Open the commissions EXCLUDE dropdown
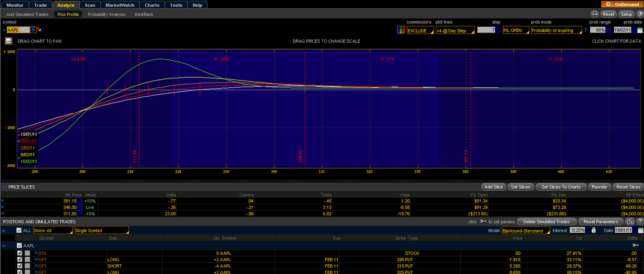Image resolution: width=644 pixels, height=274 pixels. [421, 31]
